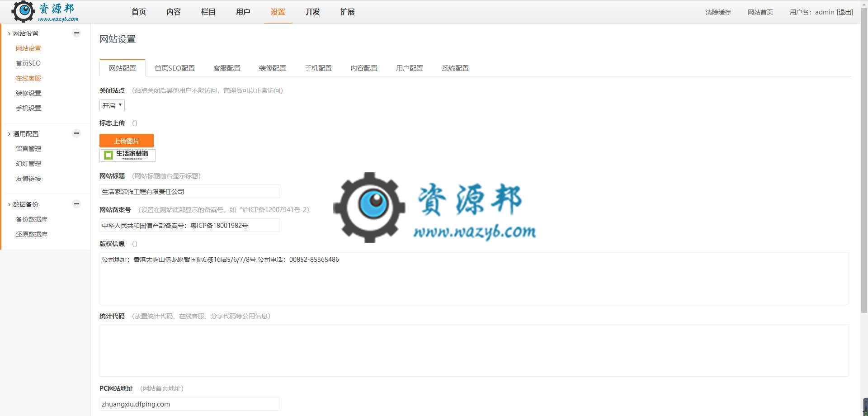Open 还原数据库 in sidebar
This screenshot has width=868, height=416.
pos(32,234)
